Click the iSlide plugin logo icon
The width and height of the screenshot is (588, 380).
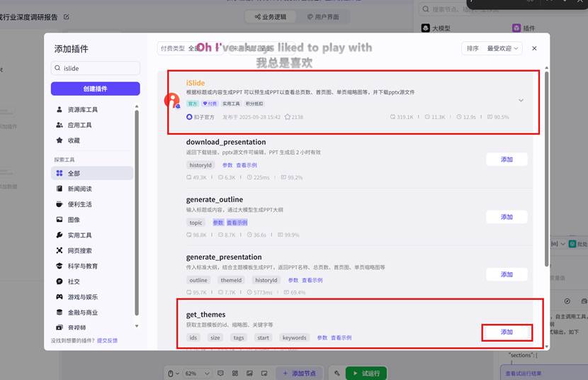tap(172, 101)
